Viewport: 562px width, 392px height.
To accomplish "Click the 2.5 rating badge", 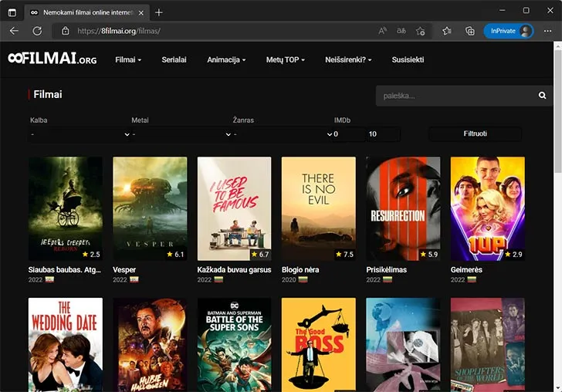I will 91,255.
